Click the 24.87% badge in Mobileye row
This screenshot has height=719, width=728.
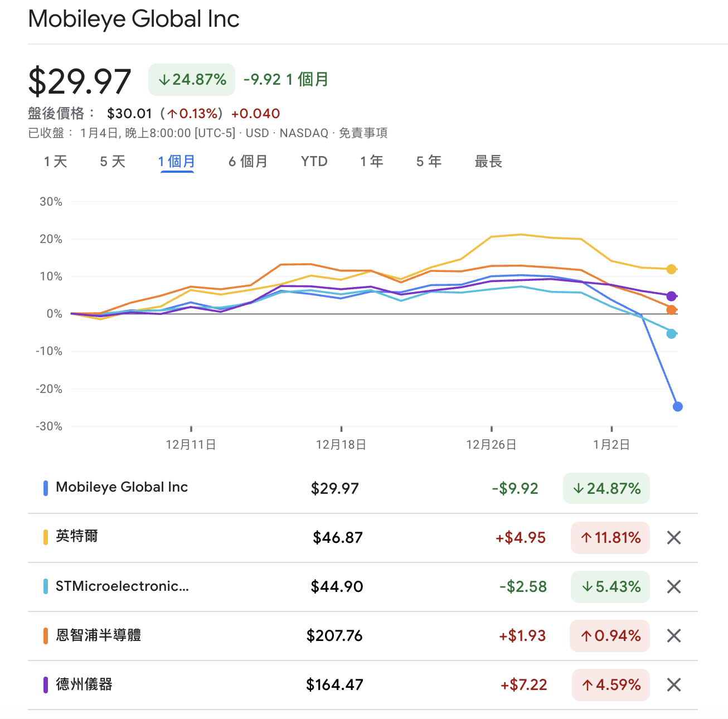pos(606,488)
